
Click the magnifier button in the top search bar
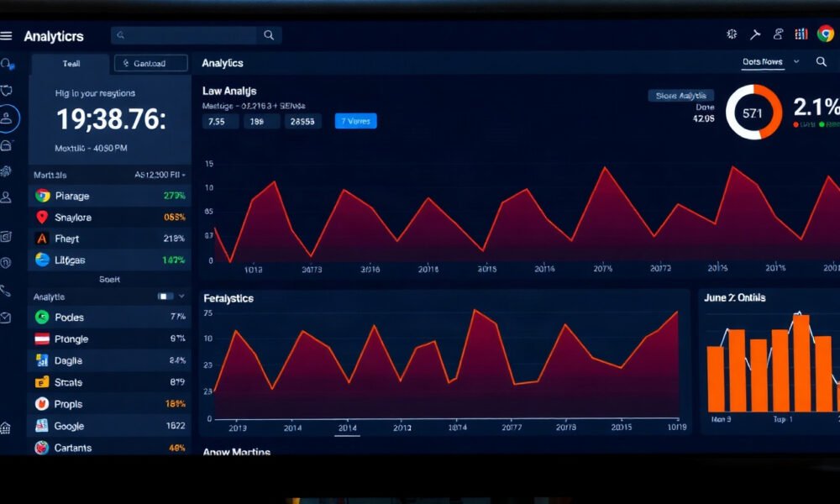[269, 35]
